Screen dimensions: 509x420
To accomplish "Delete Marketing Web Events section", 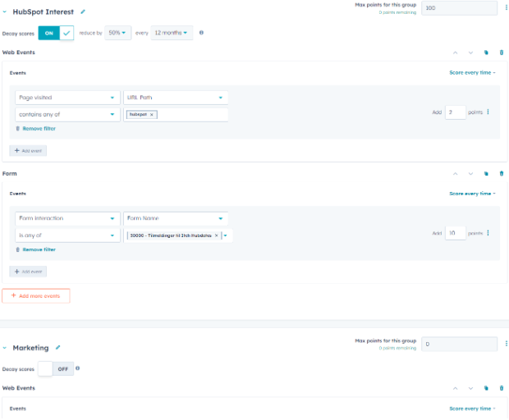I will click(x=502, y=388).
